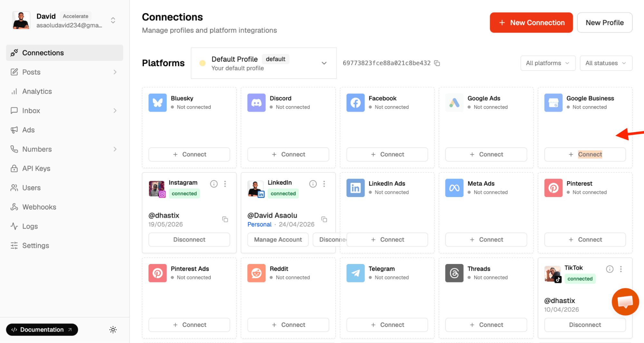Open three-dot menu on the LinkedIn card
The height and width of the screenshot is (343, 644).
[x=324, y=184]
